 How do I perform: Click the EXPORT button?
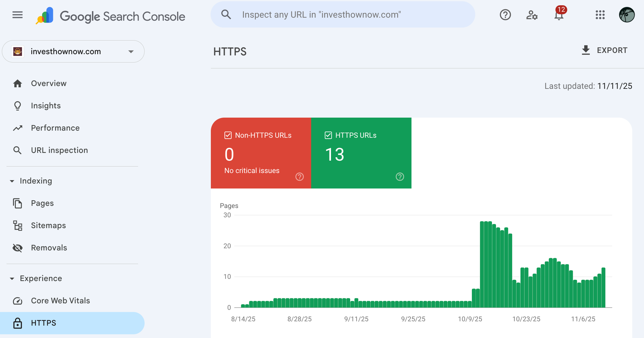(604, 50)
